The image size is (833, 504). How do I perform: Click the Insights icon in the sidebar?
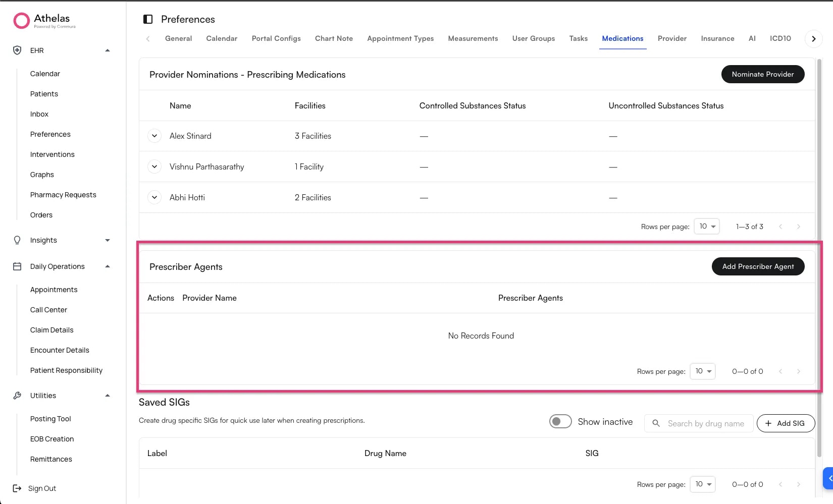coord(17,240)
